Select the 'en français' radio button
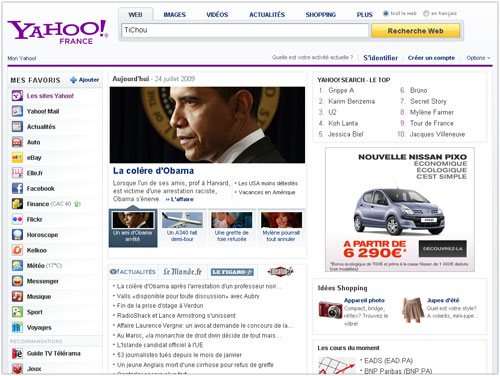Screen dimensions: 500x376 (x=426, y=13)
